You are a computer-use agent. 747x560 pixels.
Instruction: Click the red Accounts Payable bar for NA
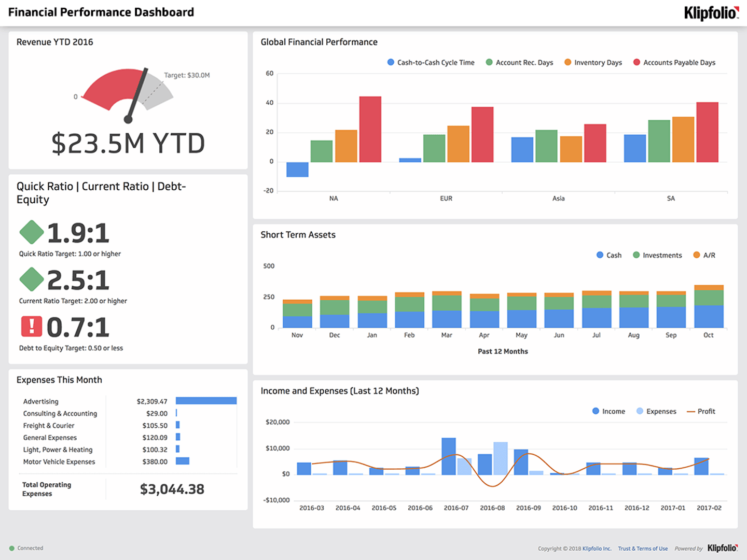point(370,129)
